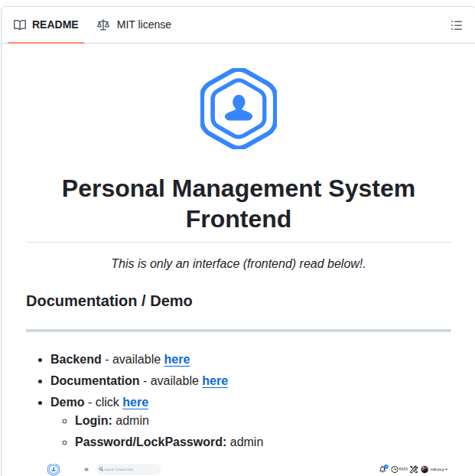This screenshot has height=476, width=475.
Task: Click the small hexagon logo in demo screenshot
Action: pos(54,469)
